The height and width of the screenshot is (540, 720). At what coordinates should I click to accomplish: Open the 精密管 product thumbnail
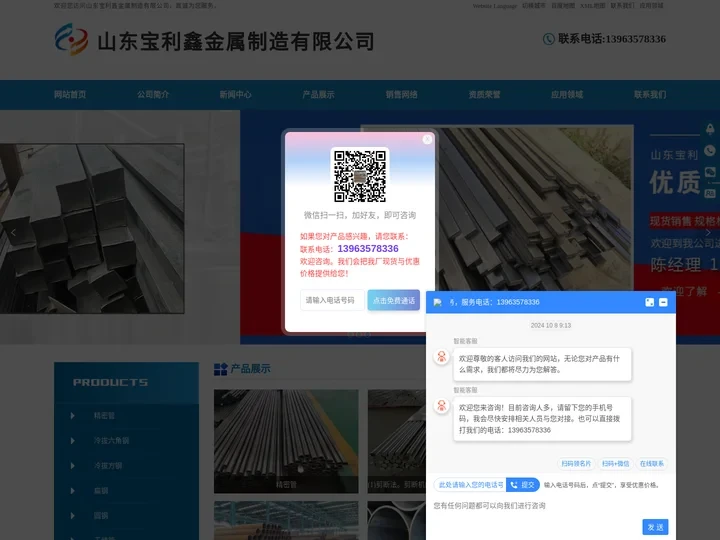(x=286, y=441)
